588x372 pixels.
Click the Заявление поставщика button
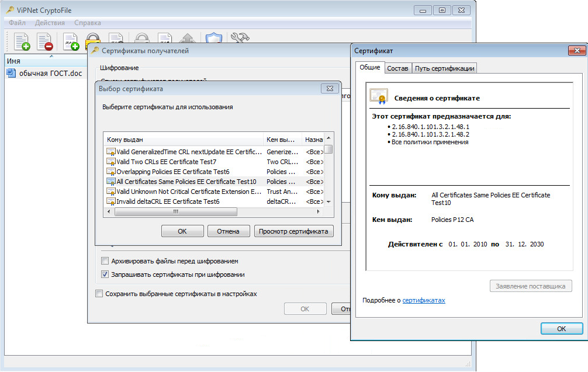(x=531, y=286)
